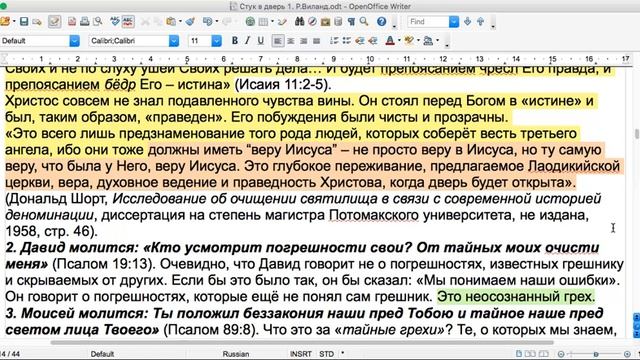Activate the Format Paintbrush tool
640x360 pixels.
click(x=190, y=22)
